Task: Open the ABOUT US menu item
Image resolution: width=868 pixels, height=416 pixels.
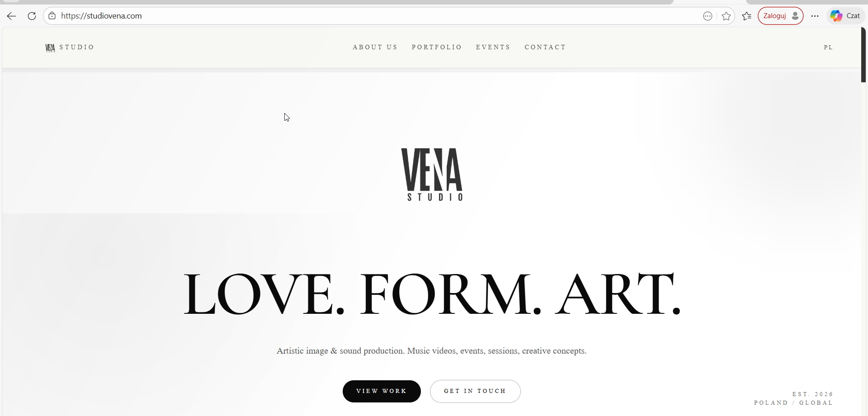Action: coord(375,47)
